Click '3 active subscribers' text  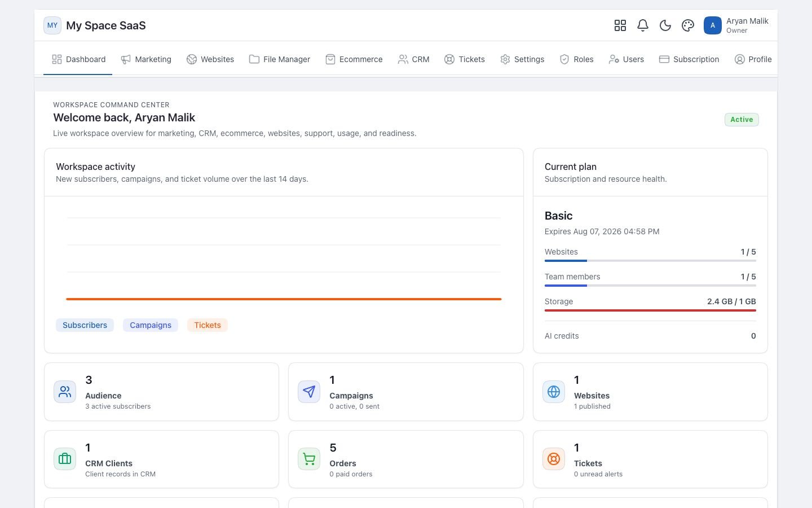[x=118, y=406]
